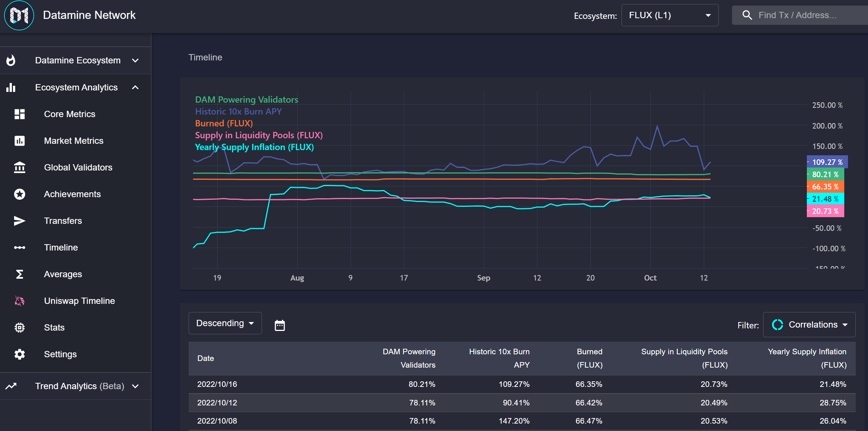The width and height of the screenshot is (868, 431).
Task: Click Supply in Liquidity Pools (FLUX) column header
Action: coord(684,358)
